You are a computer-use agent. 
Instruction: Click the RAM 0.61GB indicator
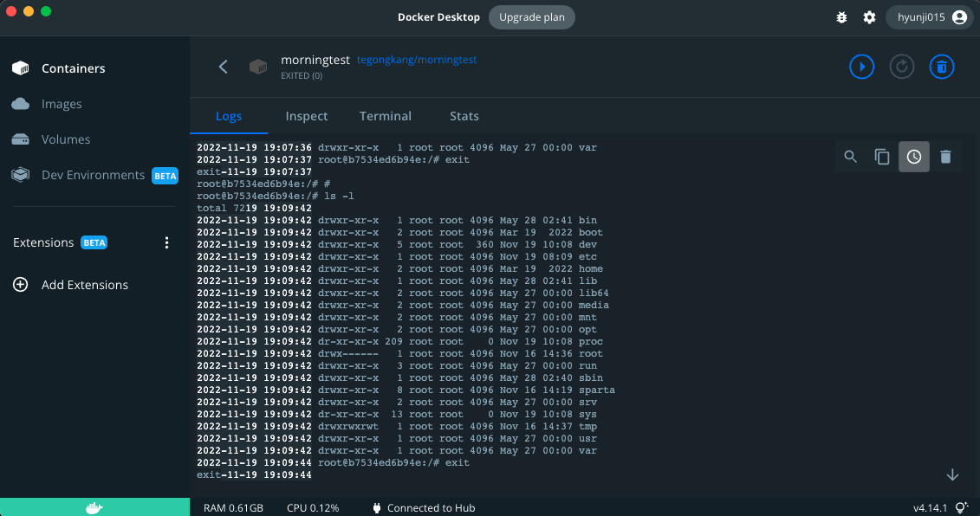pos(233,508)
